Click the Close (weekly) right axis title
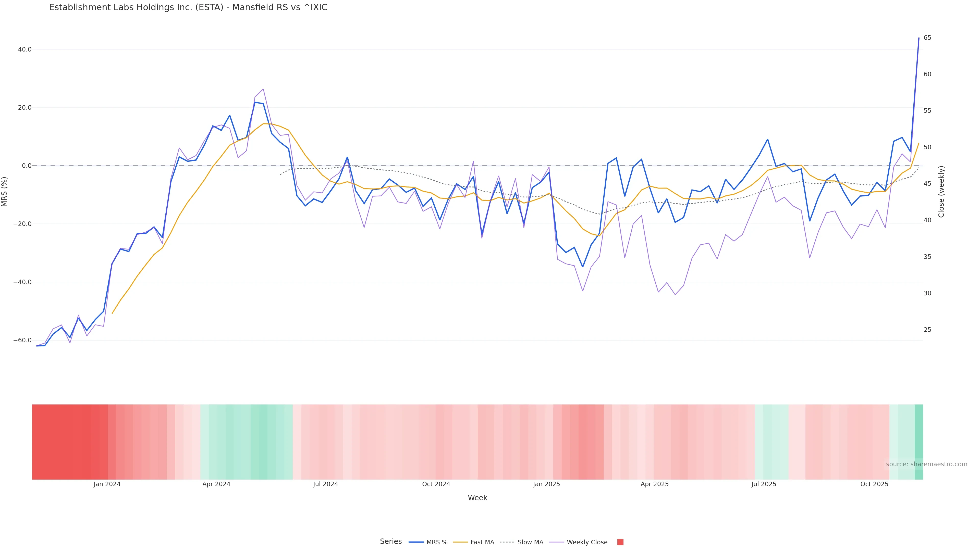This screenshot has height=551, width=980. pyautogui.click(x=941, y=192)
